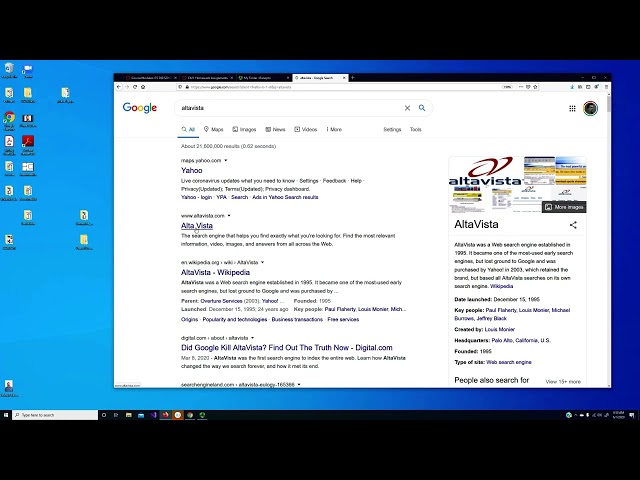Click the altavista logo thumbnail
This screenshot has width=640, height=480.
coord(486,171)
